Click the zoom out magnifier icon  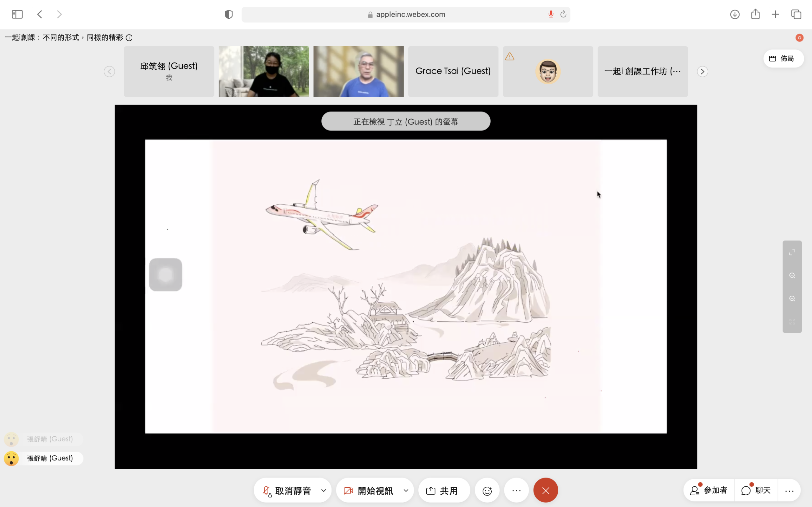click(x=792, y=299)
